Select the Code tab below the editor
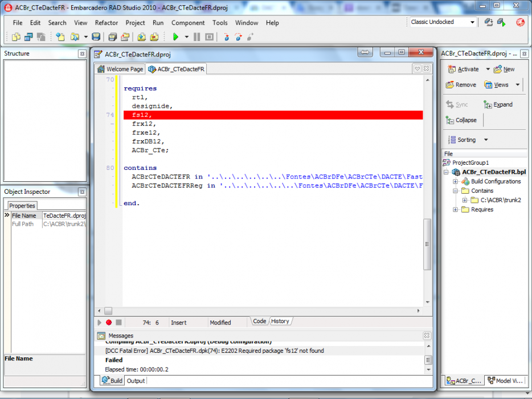 tap(260, 321)
